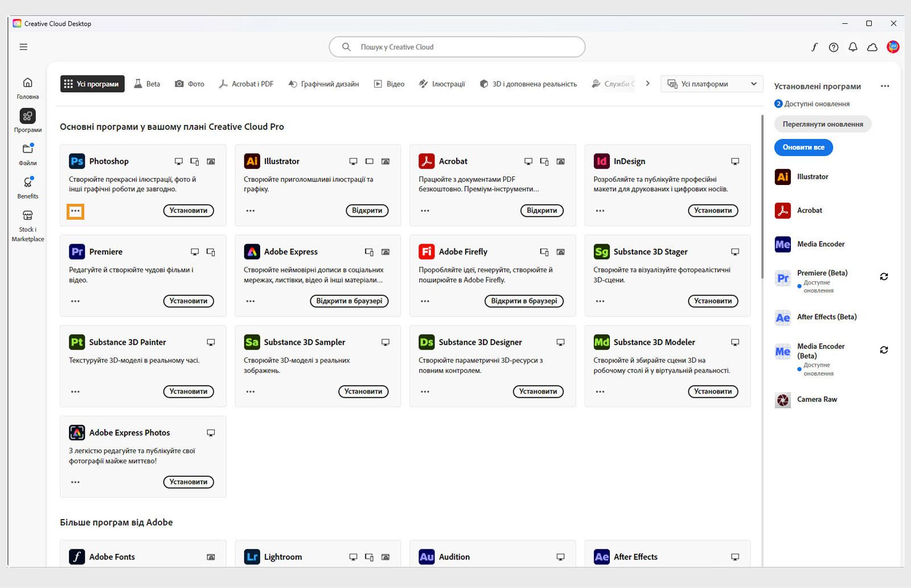The width and height of the screenshot is (911, 588).
Task: Click the fonts icon in header
Action: [x=814, y=47]
